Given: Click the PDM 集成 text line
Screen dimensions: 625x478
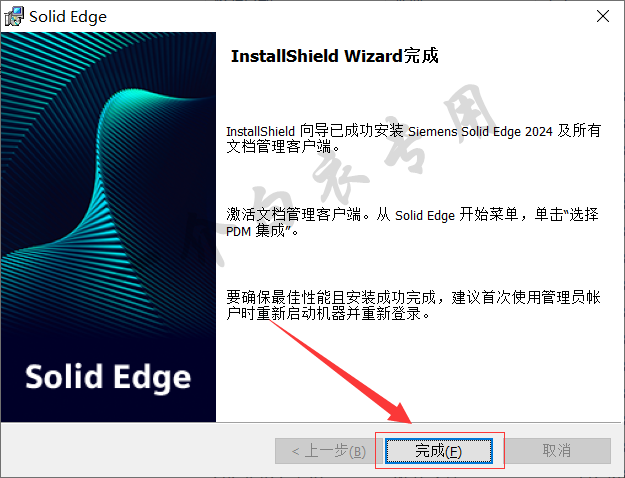Looking at the screenshot, I should (x=262, y=231).
